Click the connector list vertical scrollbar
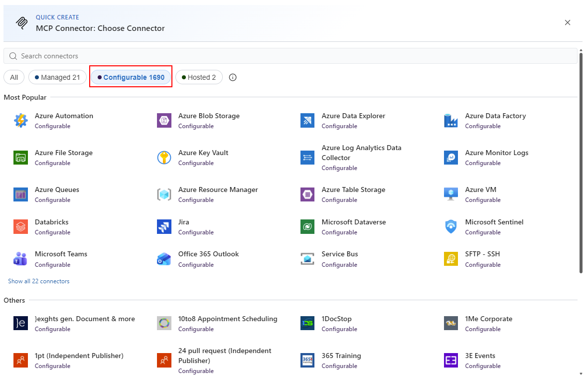588x379 pixels. point(581,163)
